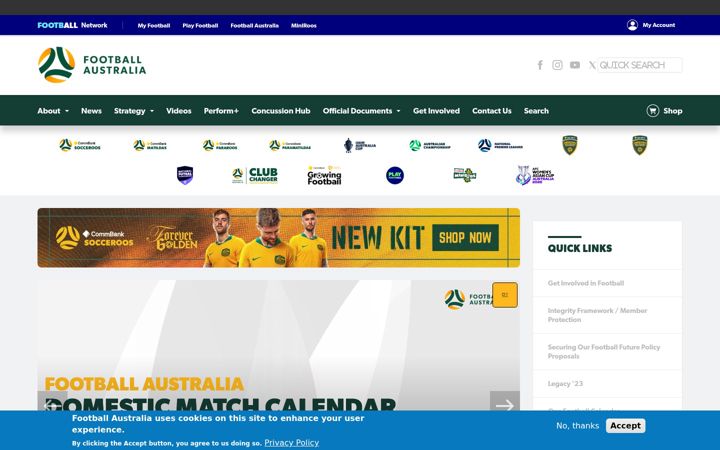This screenshot has width=720, height=450.
Task: Open Securing Our Football Future Policy Proposals
Action: point(604,352)
